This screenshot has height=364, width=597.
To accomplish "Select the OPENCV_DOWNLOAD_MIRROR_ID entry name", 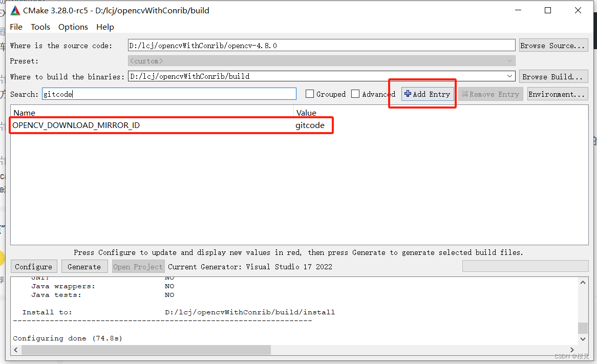I will pyautogui.click(x=76, y=125).
